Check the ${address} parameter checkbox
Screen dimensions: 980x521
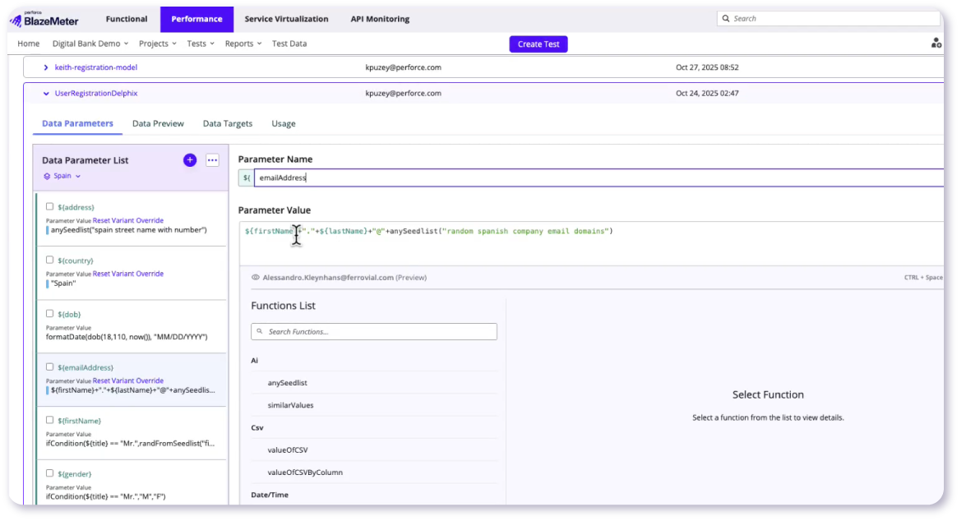point(50,207)
